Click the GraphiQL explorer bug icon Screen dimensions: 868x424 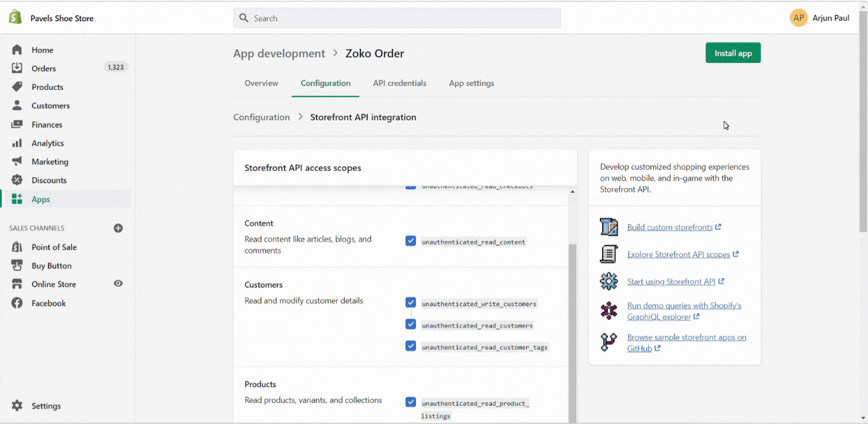(x=609, y=311)
